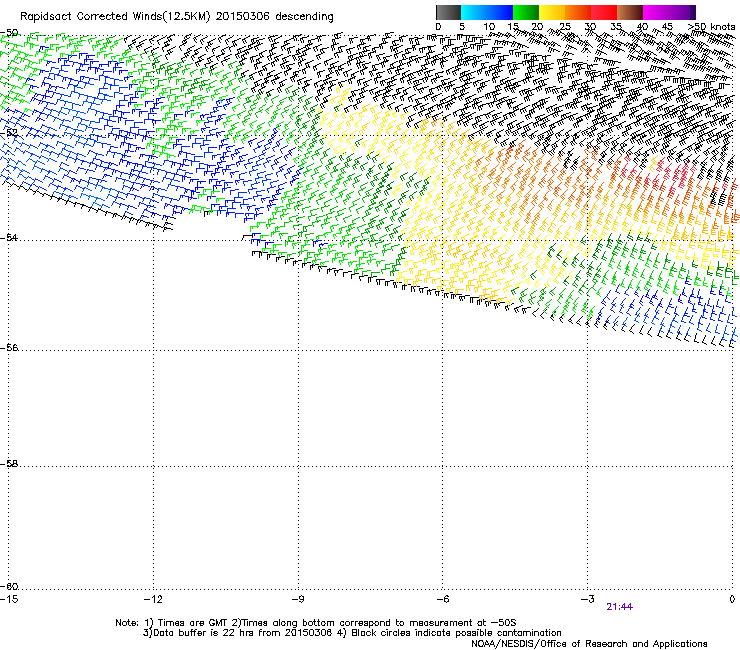Click the yellow 20-25 knots legend swatch
The width and height of the screenshot is (740, 650).
pos(552,12)
